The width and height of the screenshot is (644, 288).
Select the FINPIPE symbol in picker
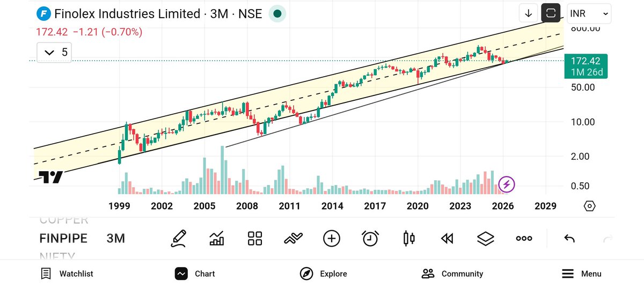63,238
